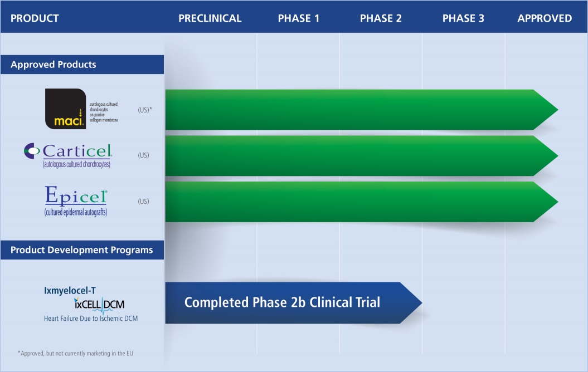Image resolution: width=588 pixels, height=372 pixels.
Task: Open the Approved Products section heading
Action: 54,65
